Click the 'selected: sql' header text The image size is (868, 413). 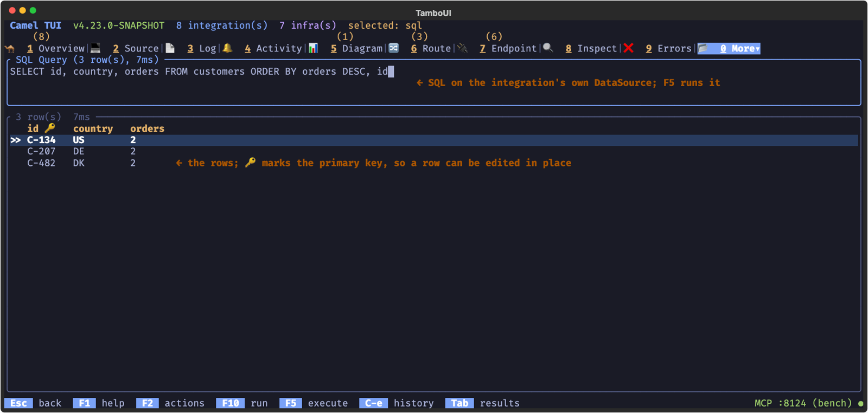point(385,25)
